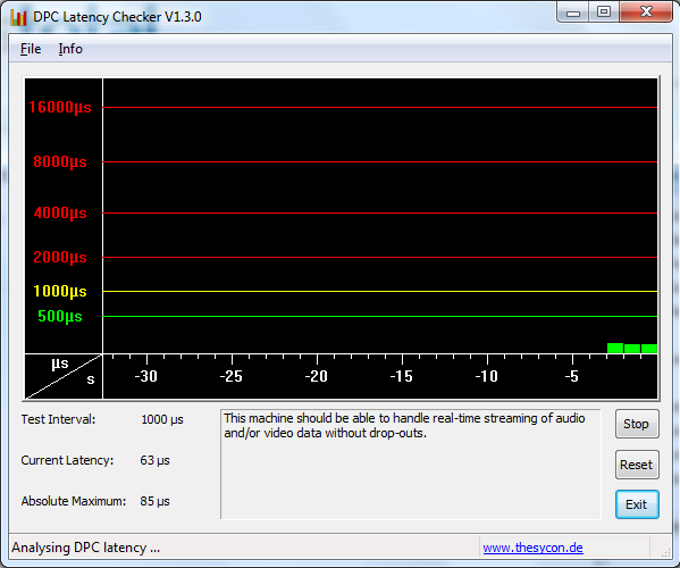Reset the latency measurement
The width and height of the screenshot is (680, 568).
click(x=636, y=465)
